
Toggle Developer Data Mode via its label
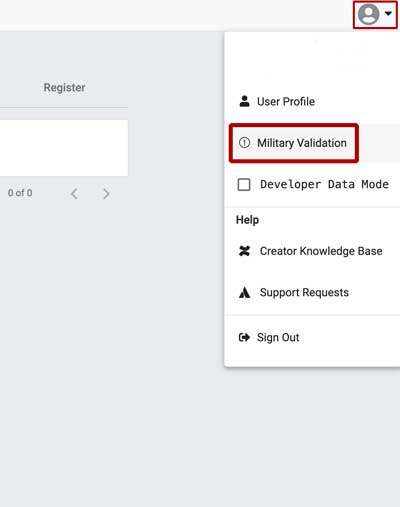pyautogui.click(x=324, y=184)
